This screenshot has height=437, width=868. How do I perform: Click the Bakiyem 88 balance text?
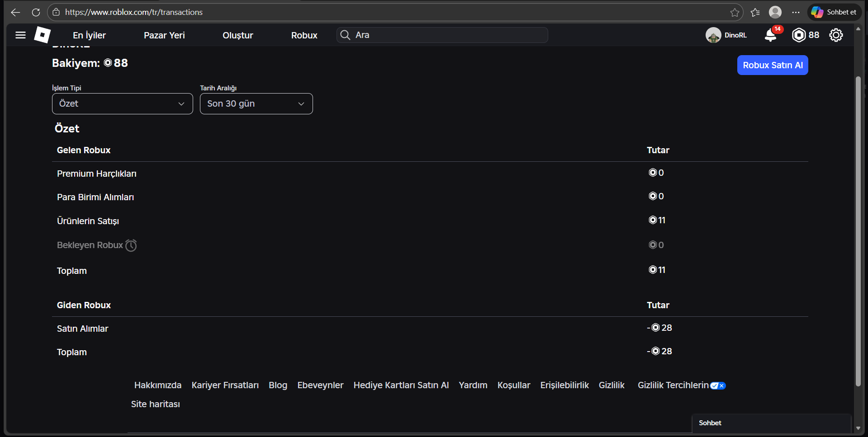(90, 63)
